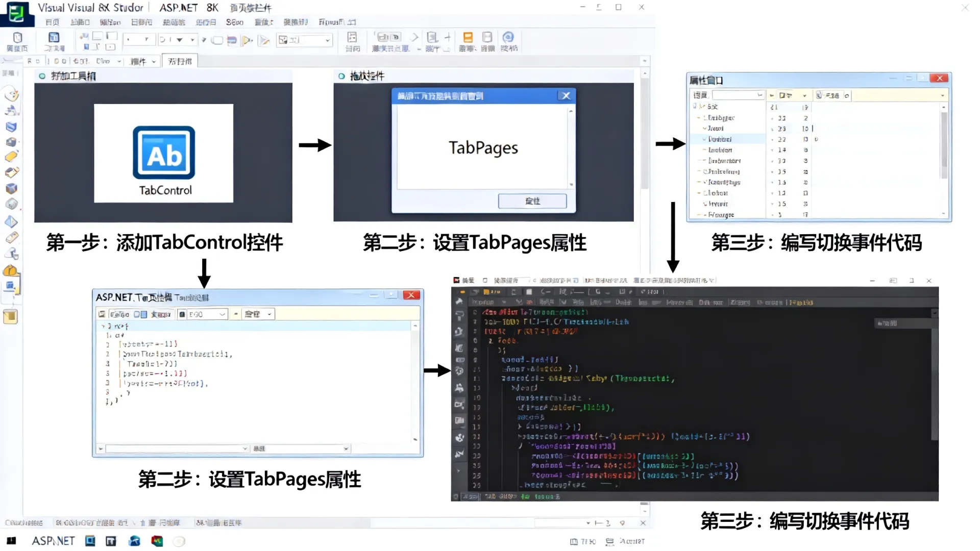Click the confirm button in TabPages dialog
This screenshot has height=551, width=980.
point(532,201)
